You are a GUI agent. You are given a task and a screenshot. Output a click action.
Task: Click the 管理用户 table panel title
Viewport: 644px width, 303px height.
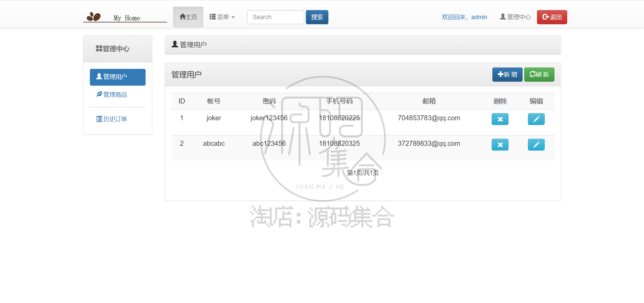click(186, 75)
